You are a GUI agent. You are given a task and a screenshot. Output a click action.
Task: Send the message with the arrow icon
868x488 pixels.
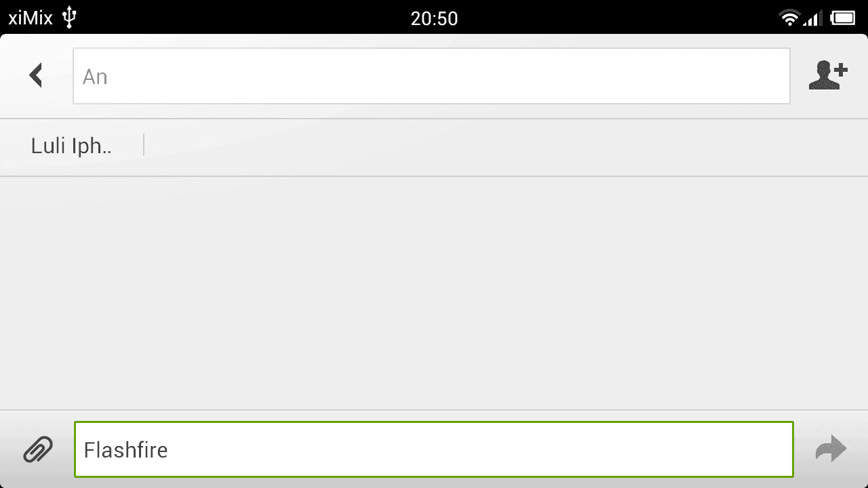coord(831,449)
